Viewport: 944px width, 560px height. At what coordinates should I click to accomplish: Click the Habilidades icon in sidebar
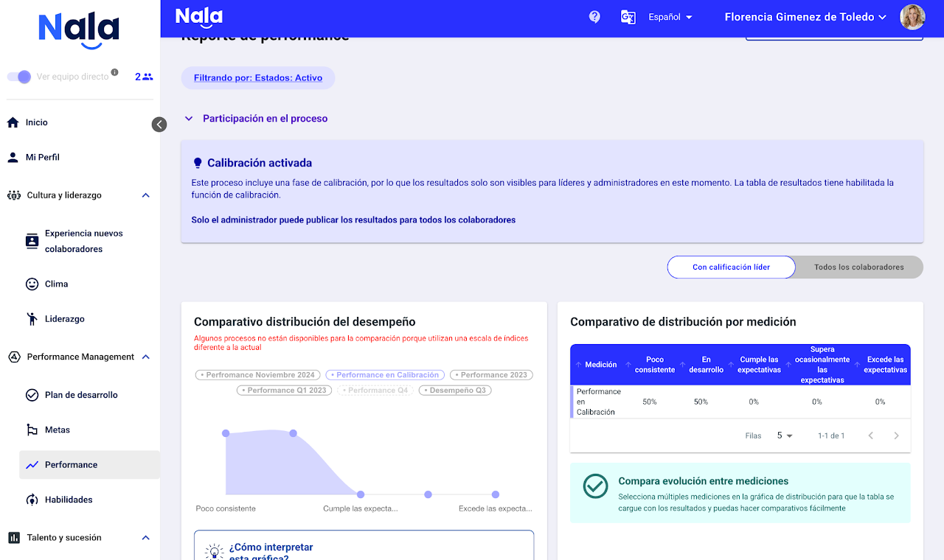pyautogui.click(x=32, y=500)
